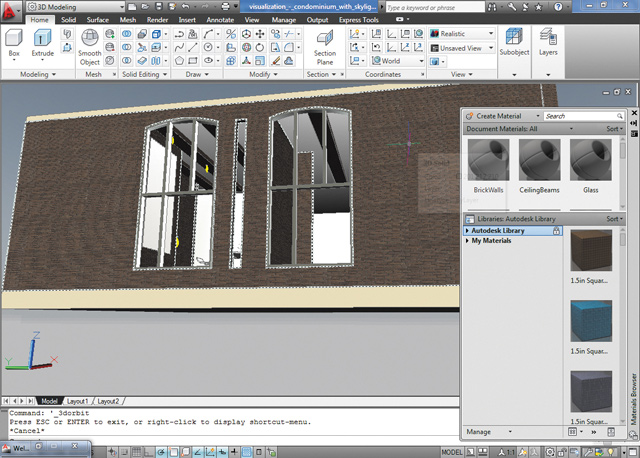Switch to the Mesh ribbon tab
The width and height of the screenshot is (640, 458).
(x=128, y=20)
